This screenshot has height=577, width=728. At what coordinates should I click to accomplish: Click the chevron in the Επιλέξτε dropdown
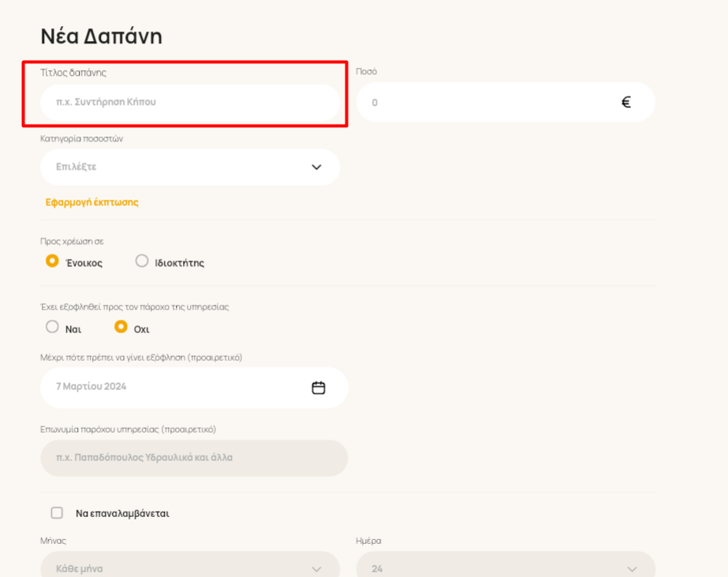click(x=316, y=167)
